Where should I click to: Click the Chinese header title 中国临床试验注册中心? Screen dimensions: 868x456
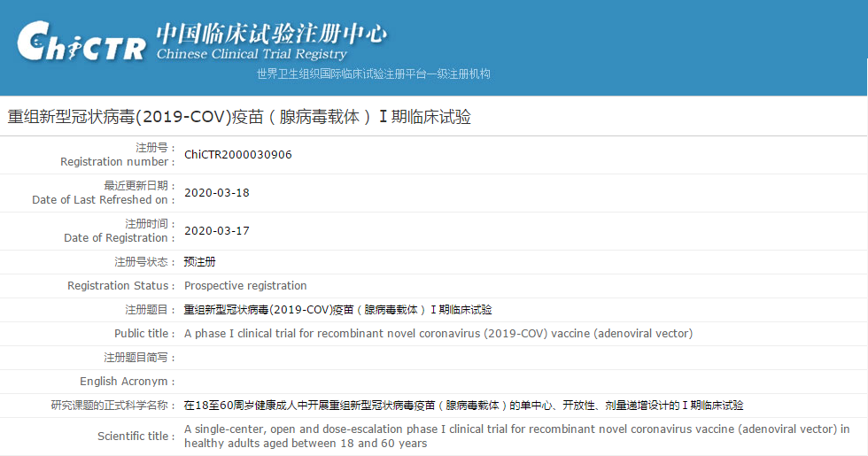[x=272, y=34]
